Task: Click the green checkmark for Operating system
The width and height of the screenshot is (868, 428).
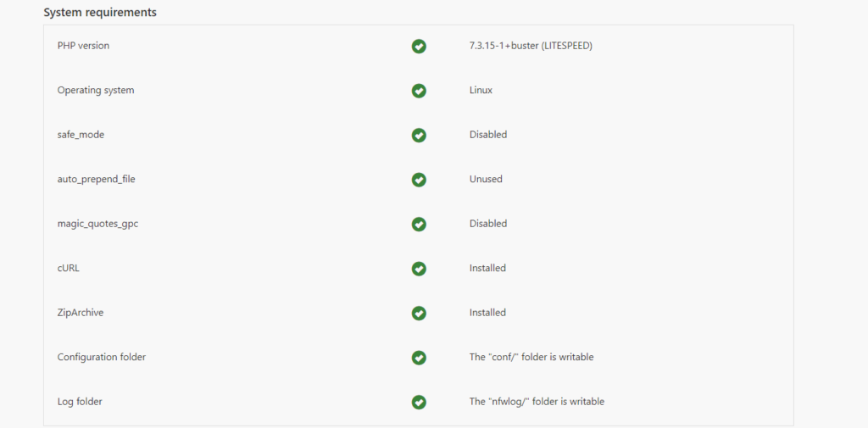Action: (x=419, y=91)
